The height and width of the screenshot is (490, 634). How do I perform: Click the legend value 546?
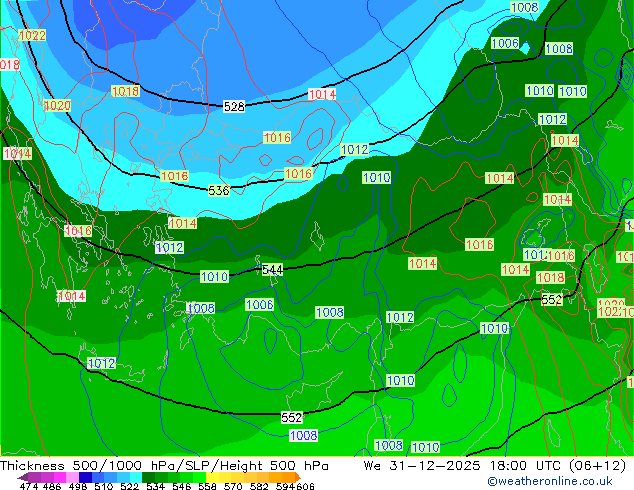coord(182,486)
